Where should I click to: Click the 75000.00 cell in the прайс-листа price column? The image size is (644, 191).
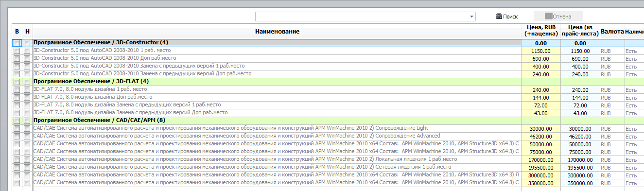(580, 152)
